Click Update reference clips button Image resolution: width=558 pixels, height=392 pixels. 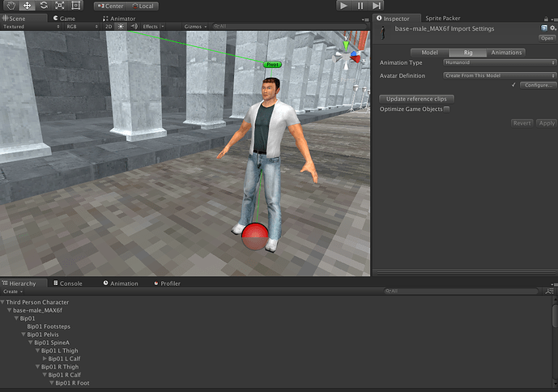pyautogui.click(x=417, y=99)
